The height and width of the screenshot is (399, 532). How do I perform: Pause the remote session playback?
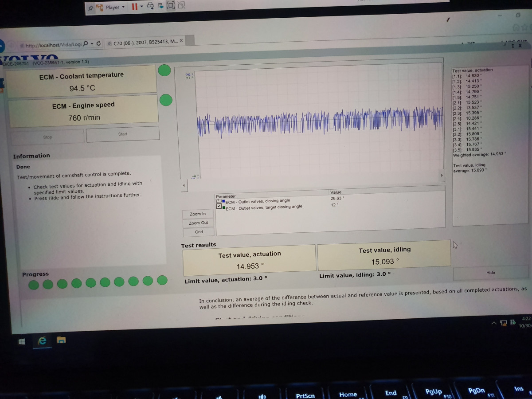(134, 7)
